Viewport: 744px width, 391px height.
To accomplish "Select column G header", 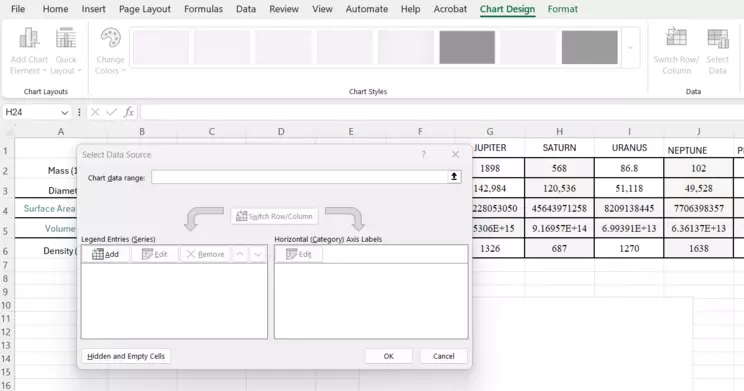I will click(x=490, y=131).
